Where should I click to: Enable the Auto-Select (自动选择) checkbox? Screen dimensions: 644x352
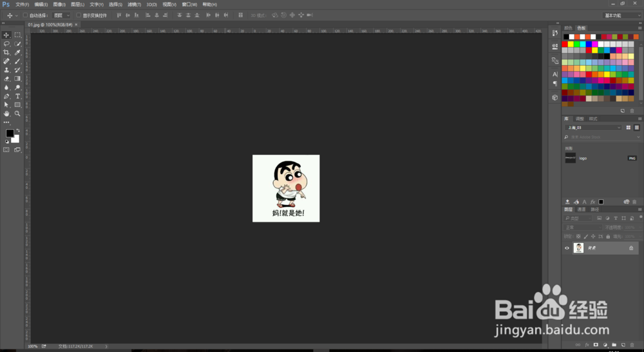point(26,15)
